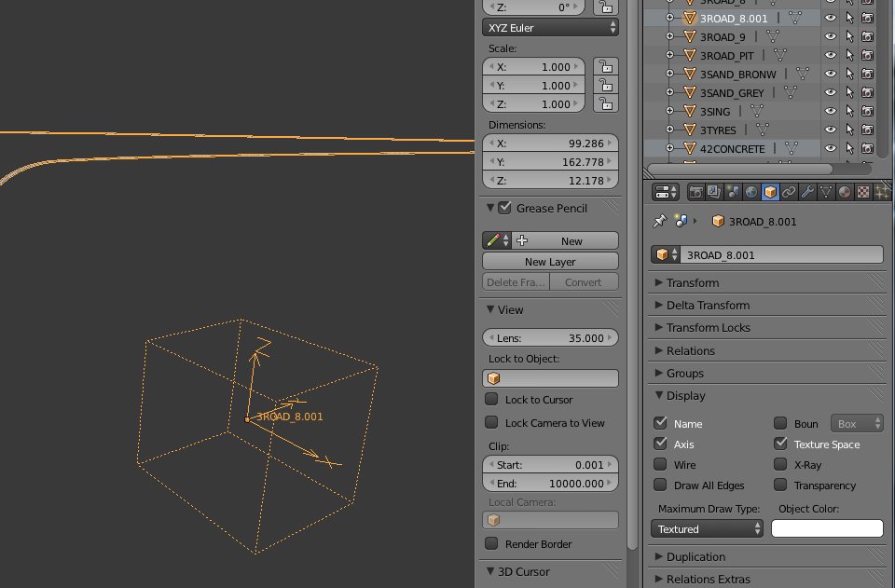Click the Grease Pencil New button
895x588 pixels.
tap(565, 240)
